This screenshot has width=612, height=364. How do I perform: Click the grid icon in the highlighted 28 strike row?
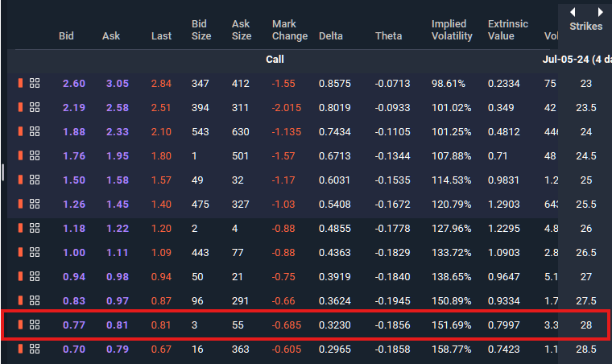pos(35,325)
